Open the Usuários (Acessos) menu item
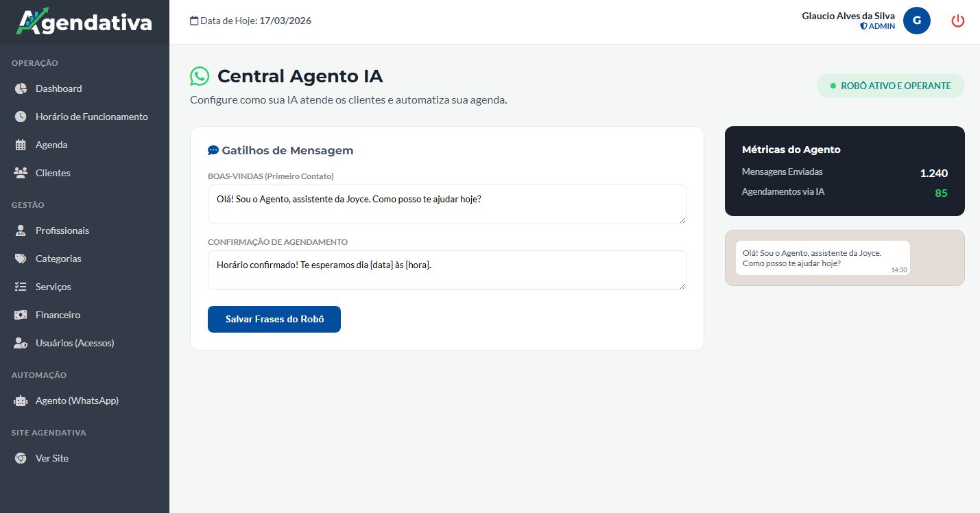 pyautogui.click(x=75, y=343)
